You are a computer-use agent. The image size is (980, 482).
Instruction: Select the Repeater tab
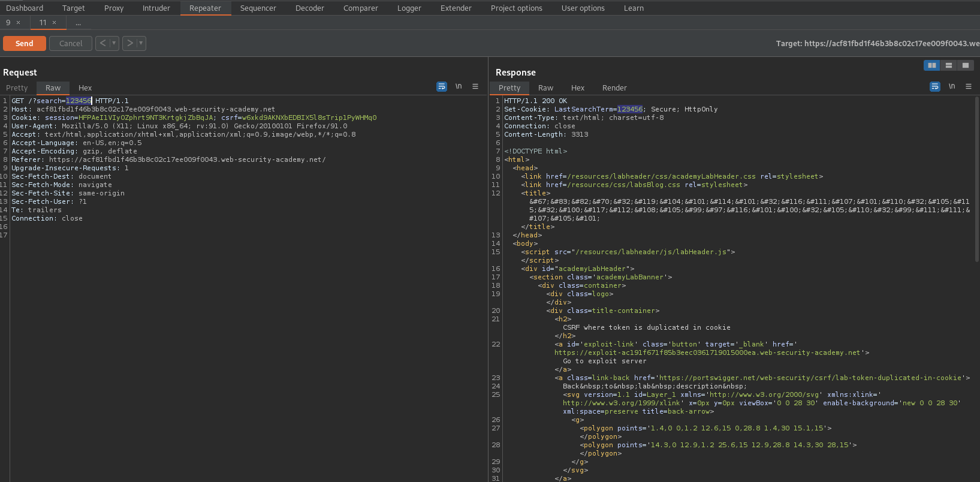point(206,8)
